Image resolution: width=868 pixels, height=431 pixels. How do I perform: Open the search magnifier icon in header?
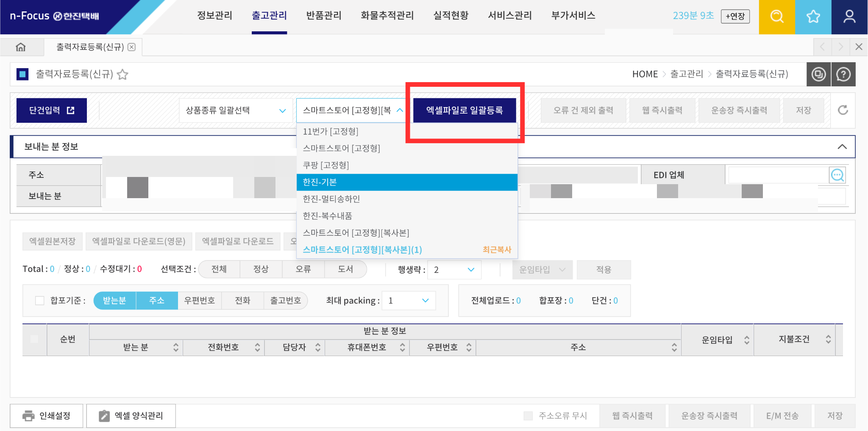click(x=776, y=17)
